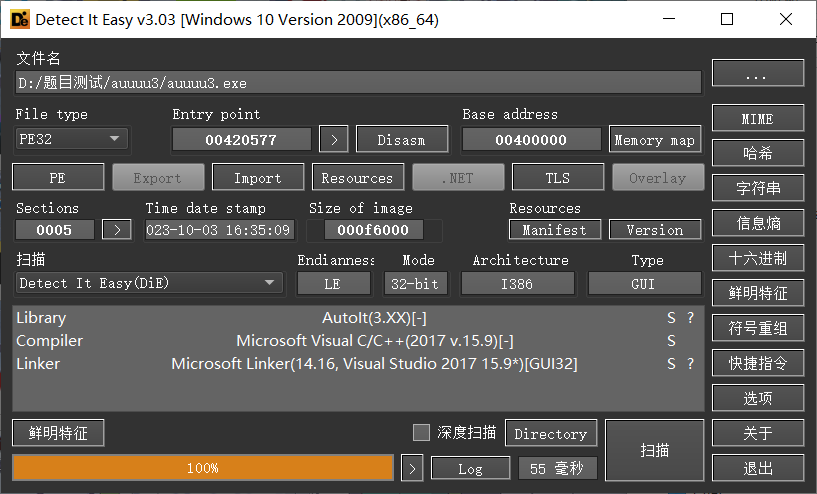Click the question mark in the Linker row

pyautogui.click(x=690, y=364)
